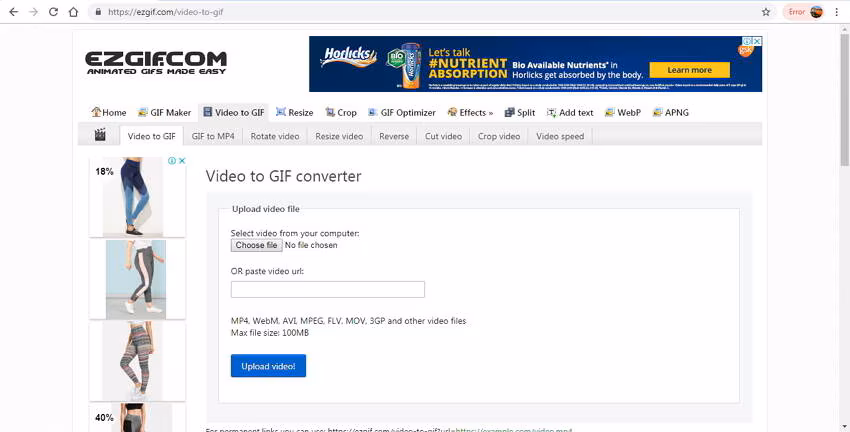Open the GIF Optimizer tool
The image size is (850, 432).
[x=401, y=113]
